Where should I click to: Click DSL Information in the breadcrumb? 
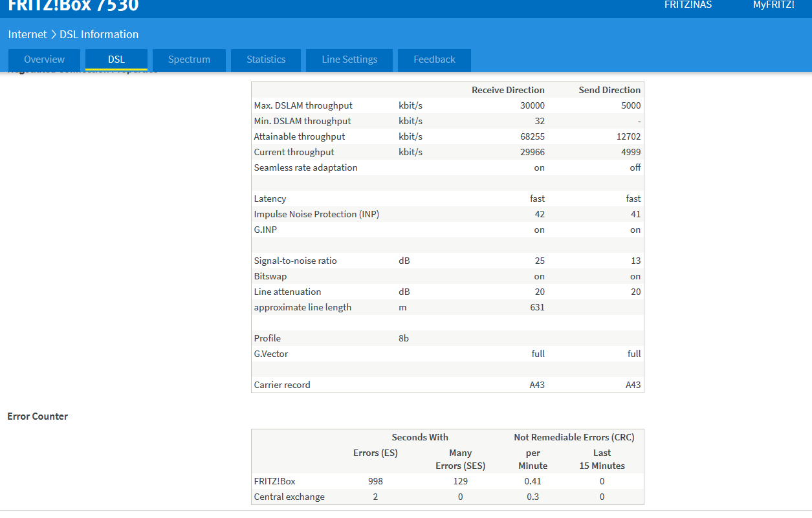point(99,34)
